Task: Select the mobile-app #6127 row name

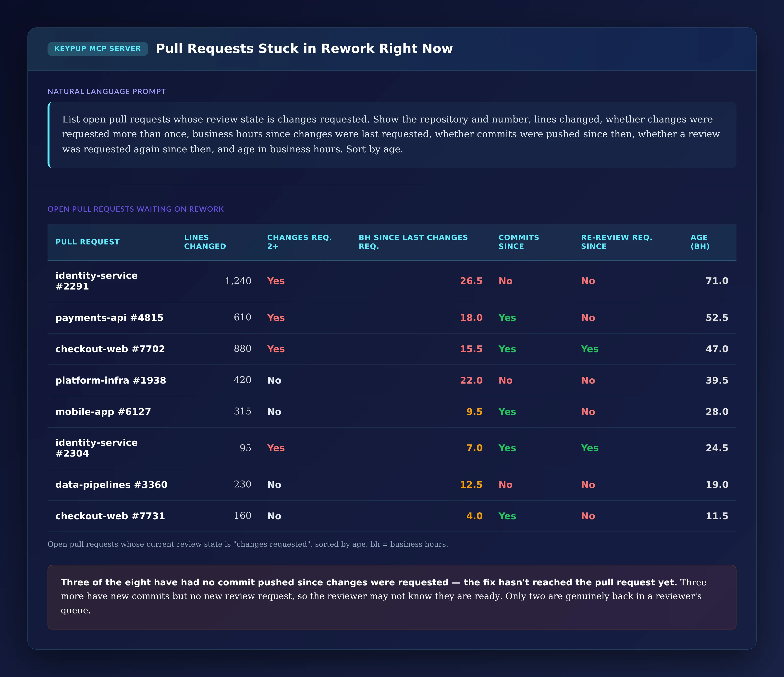Action: click(x=103, y=412)
